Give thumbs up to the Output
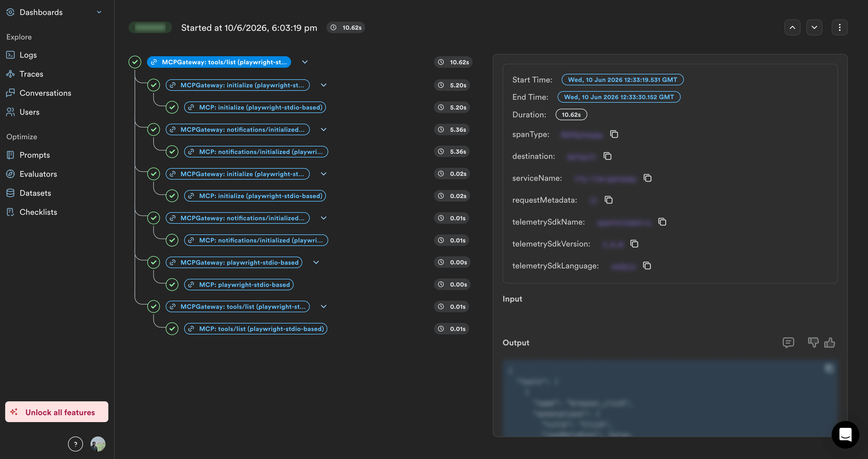 click(830, 343)
